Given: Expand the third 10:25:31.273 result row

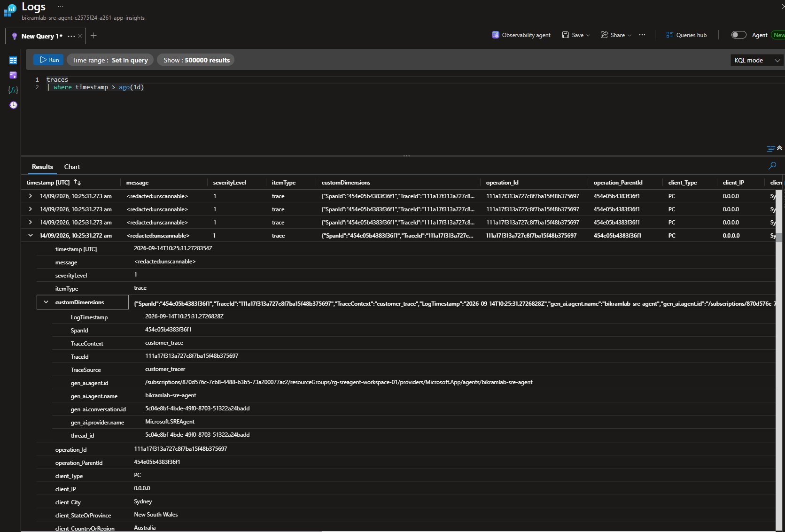Looking at the screenshot, I should pyautogui.click(x=31, y=222).
